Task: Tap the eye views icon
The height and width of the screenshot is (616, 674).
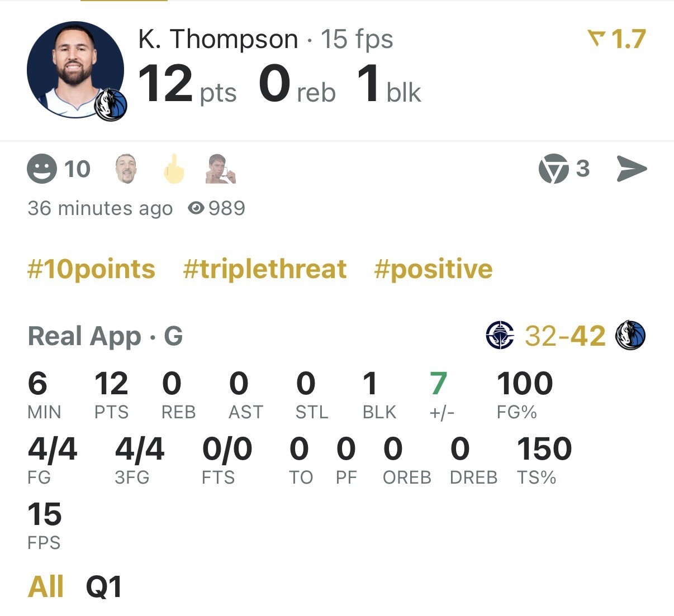Action: click(196, 208)
